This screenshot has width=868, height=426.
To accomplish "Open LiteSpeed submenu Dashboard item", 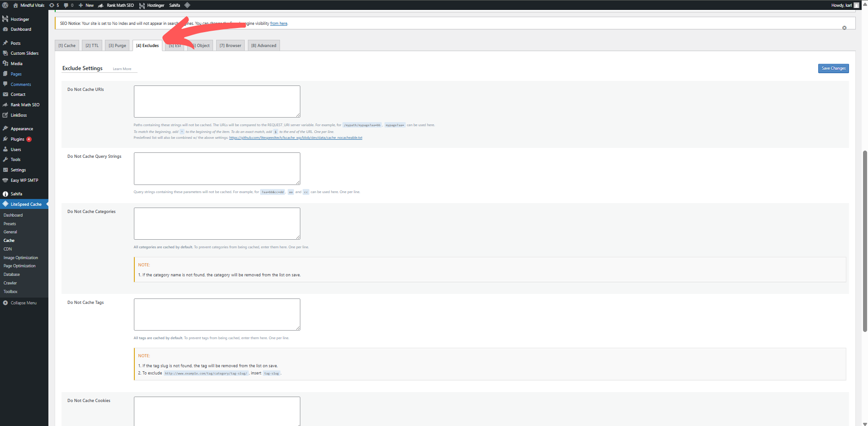I will 13,215.
